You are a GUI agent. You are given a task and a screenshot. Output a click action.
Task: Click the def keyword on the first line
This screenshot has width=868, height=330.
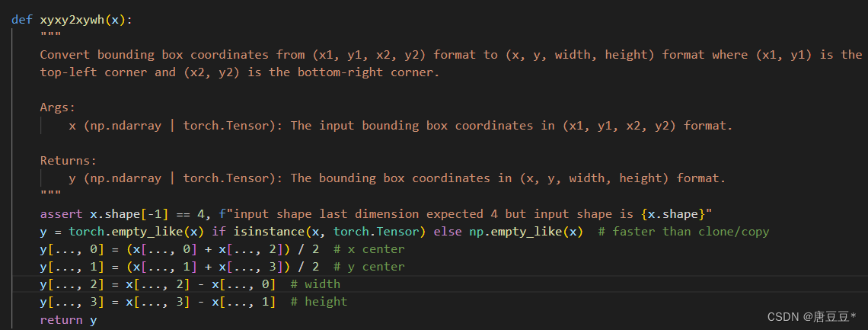(x=22, y=20)
